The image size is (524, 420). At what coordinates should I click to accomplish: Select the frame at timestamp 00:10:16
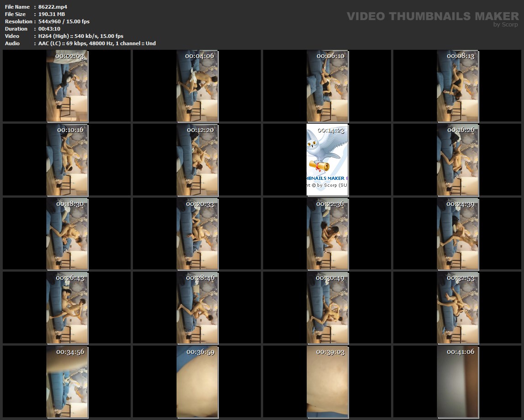pos(67,160)
